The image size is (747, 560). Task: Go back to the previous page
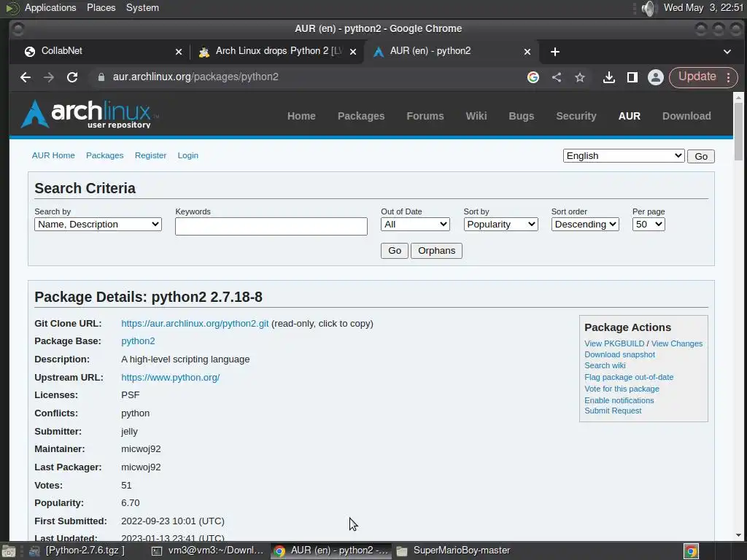point(26,77)
